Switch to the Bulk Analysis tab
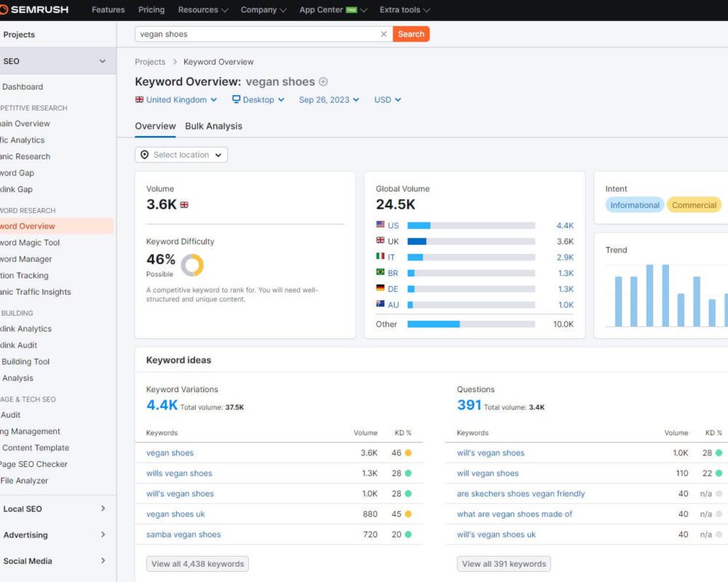Screen dimensions: 728x582 [x=213, y=127]
